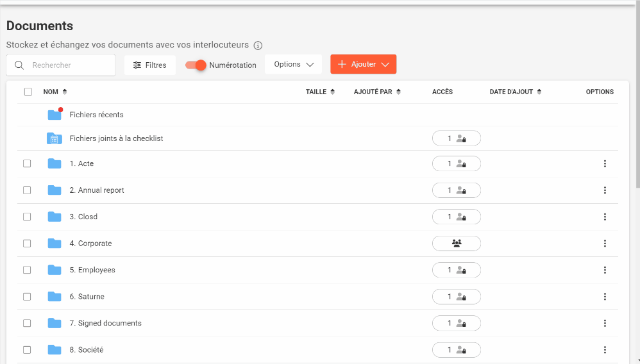Sort by DATE D'AJOUT column header
The image size is (640, 364).
point(515,92)
